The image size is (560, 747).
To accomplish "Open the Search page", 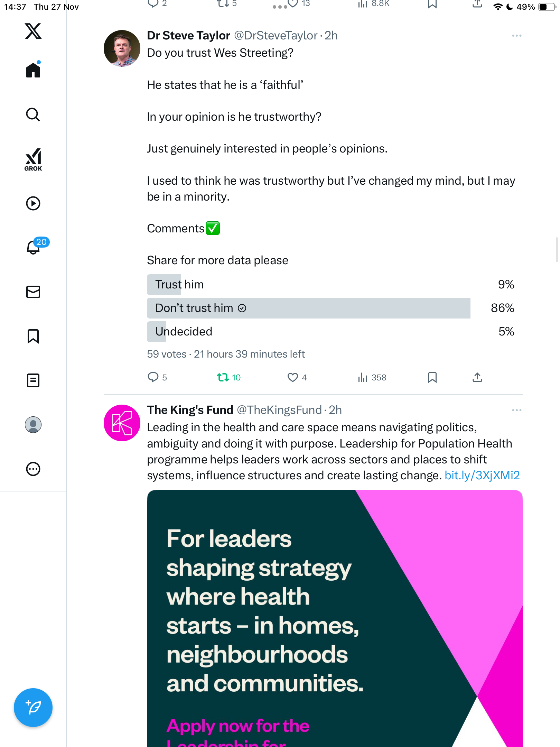I will click(x=33, y=114).
